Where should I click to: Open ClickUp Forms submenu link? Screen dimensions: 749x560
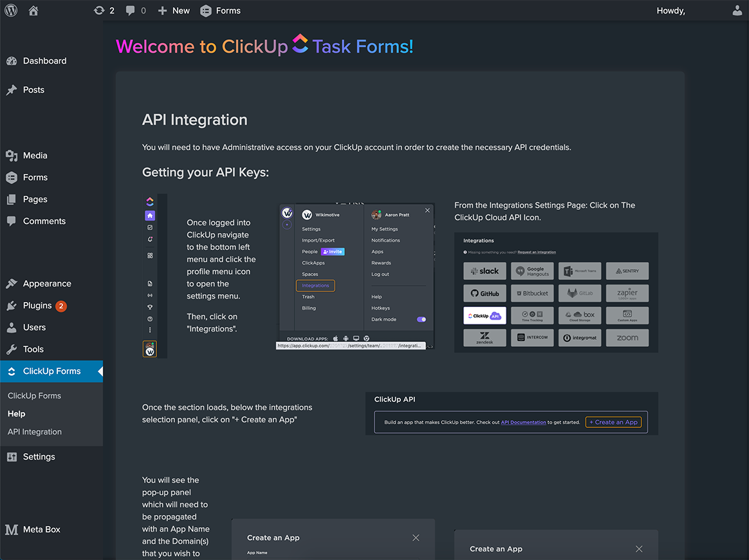point(34,396)
